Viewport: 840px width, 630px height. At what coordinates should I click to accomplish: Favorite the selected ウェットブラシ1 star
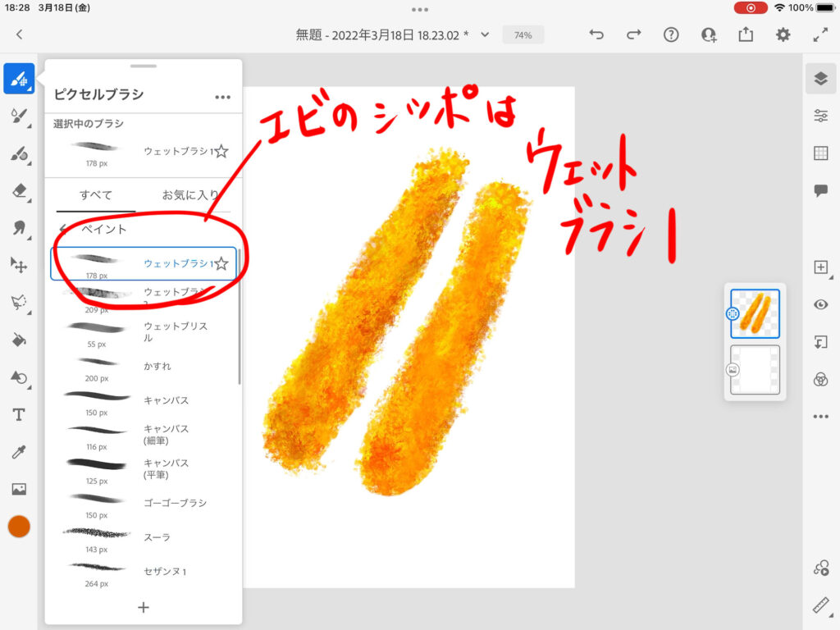tap(221, 151)
